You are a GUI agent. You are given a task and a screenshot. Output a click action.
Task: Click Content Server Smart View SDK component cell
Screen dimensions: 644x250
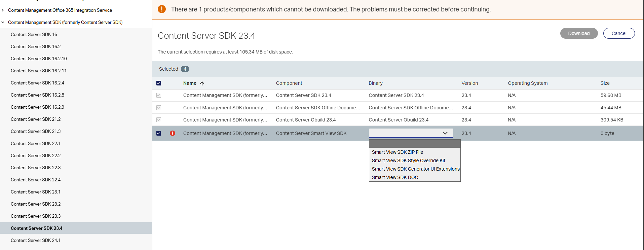311,133
